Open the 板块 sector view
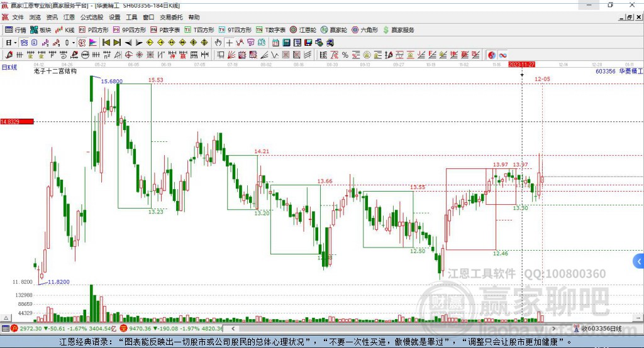644x348 pixels. 41,30
